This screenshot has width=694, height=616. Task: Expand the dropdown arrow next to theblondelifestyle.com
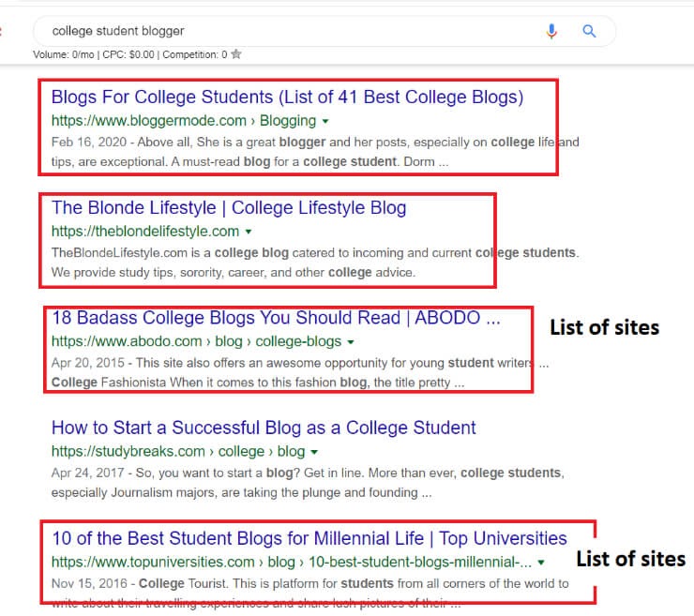pyautogui.click(x=249, y=232)
